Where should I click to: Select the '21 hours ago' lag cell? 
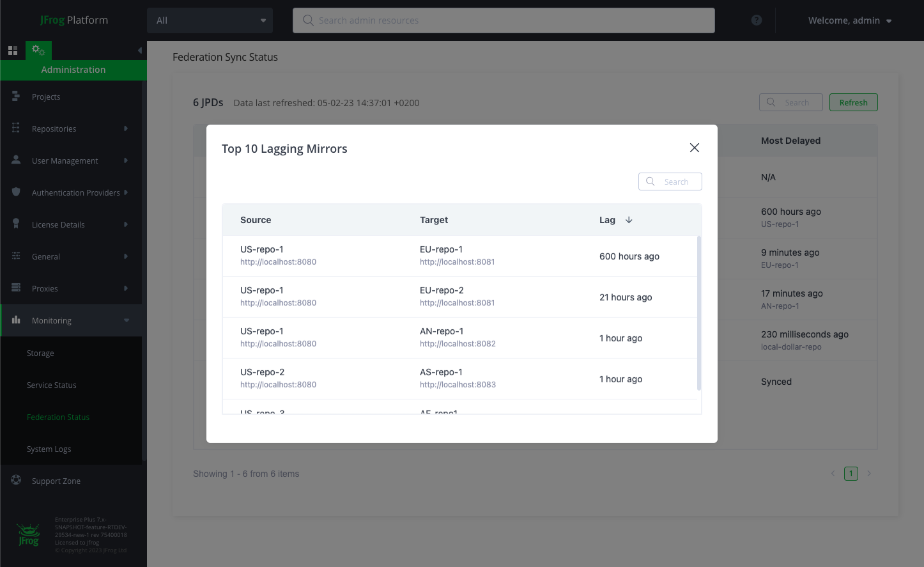click(x=626, y=297)
